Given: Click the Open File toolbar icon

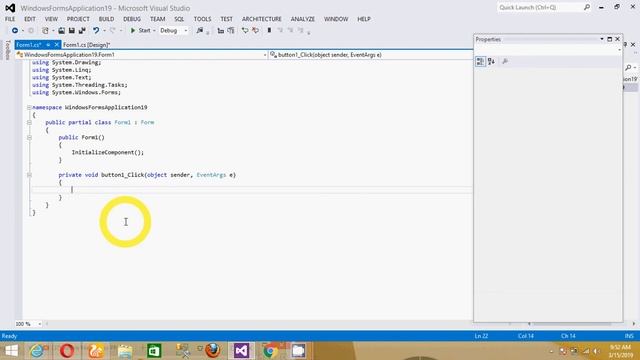Looking at the screenshot, I should [x=61, y=31].
